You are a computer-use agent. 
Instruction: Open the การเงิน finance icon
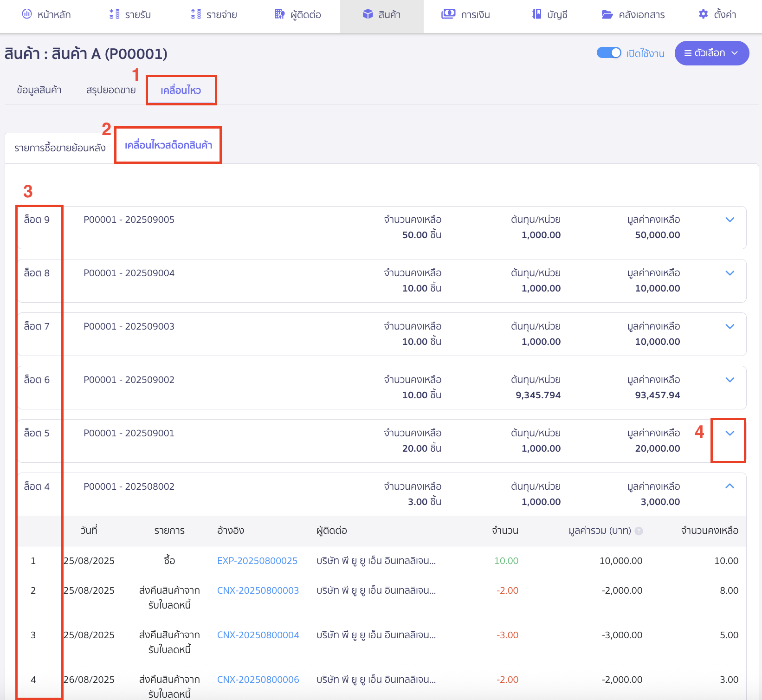448,14
